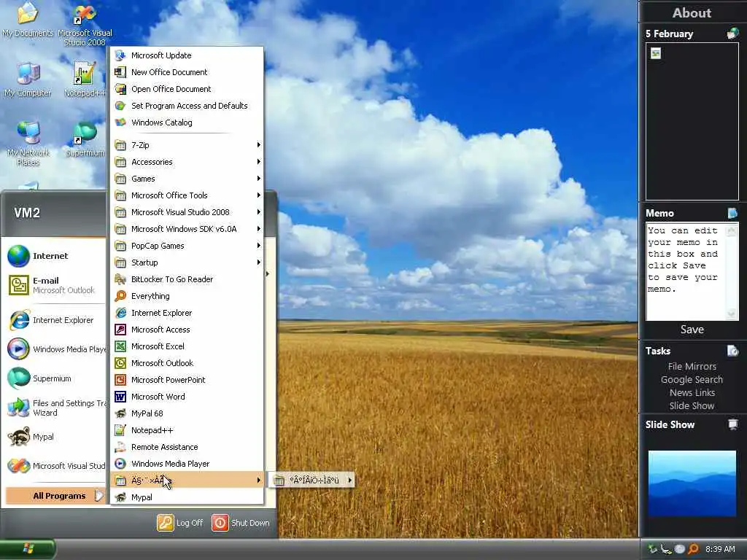Click the About header of the sidebar
747x560 pixels.
(x=692, y=13)
